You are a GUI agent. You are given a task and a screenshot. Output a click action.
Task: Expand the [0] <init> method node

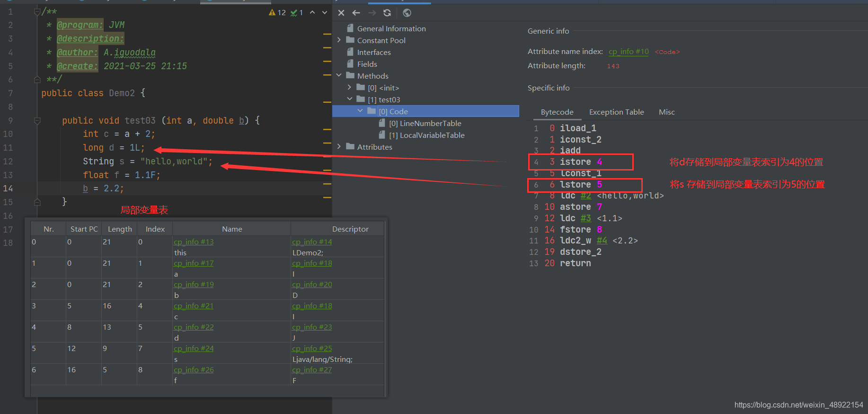coord(349,87)
